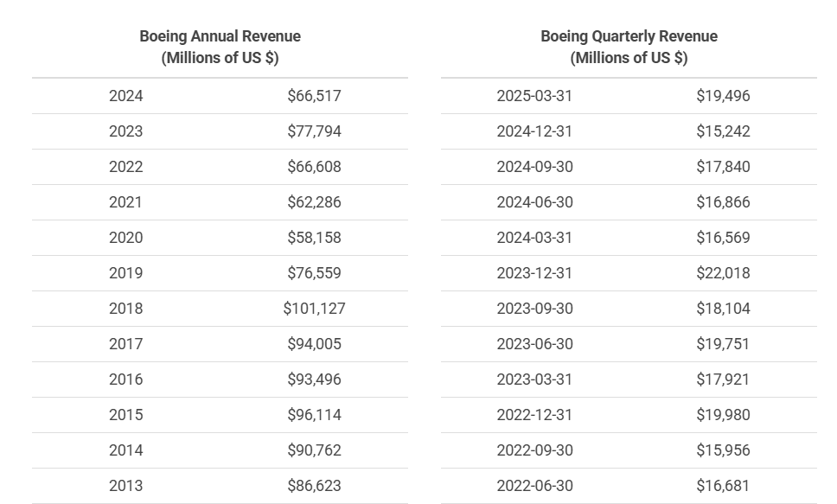Click the $96,114 revenue amount

[314, 415]
